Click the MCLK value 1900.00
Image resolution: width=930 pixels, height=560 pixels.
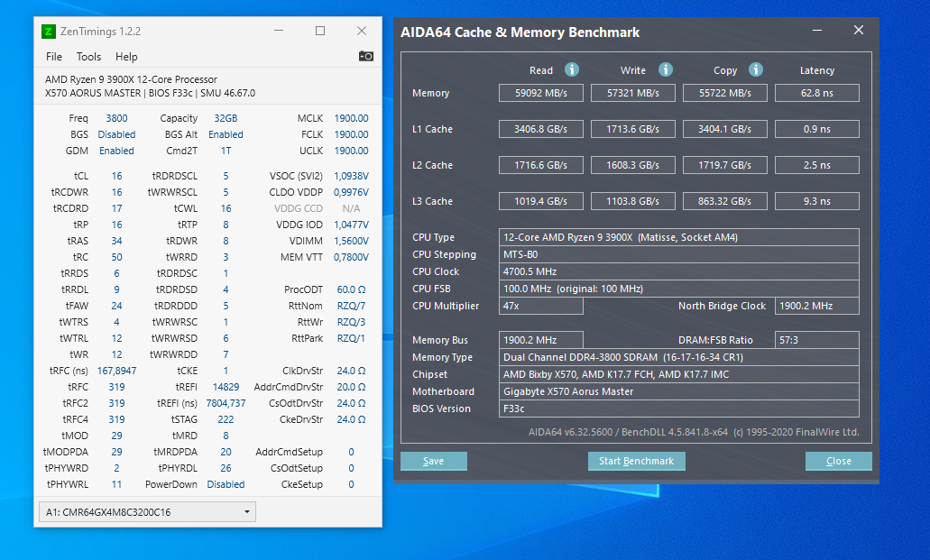pos(351,119)
